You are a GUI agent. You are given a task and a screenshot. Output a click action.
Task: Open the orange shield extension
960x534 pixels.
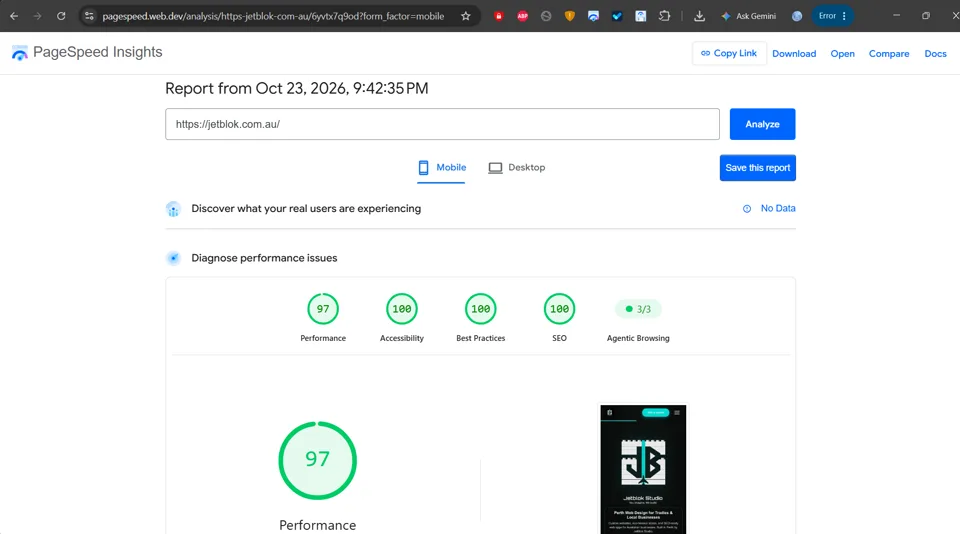[x=570, y=16]
